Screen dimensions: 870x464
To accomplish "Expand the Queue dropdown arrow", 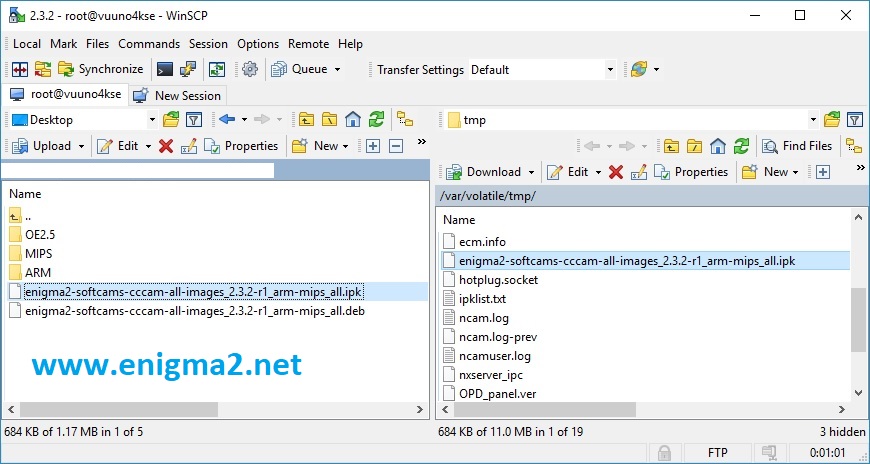I will click(337, 70).
